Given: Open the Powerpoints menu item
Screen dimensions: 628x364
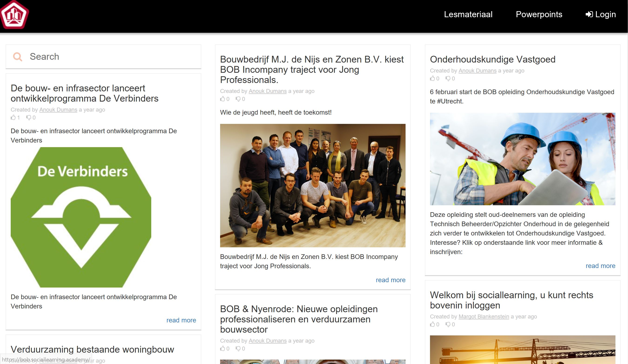Looking at the screenshot, I should [x=539, y=14].
